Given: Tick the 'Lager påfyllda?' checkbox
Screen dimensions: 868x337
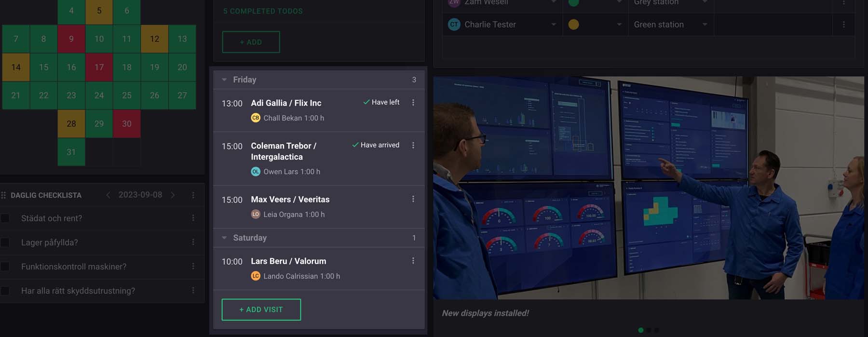Looking at the screenshot, I should point(5,243).
